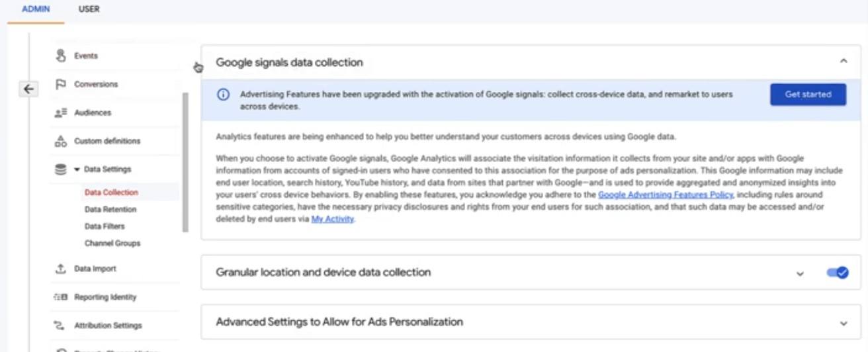Image resolution: width=868 pixels, height=352 pixels.
Task: Select Data Collection submenu item
Action: (111, 193)
